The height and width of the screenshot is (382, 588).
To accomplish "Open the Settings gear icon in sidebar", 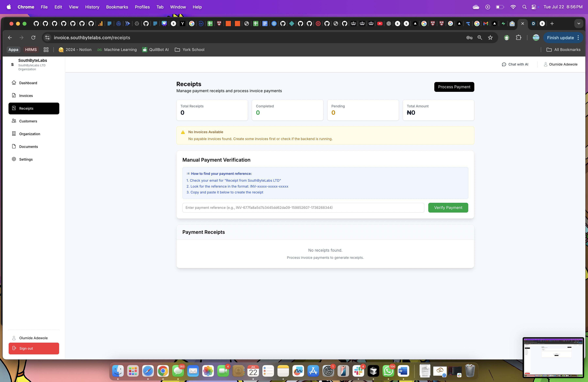I will (14, 159).
